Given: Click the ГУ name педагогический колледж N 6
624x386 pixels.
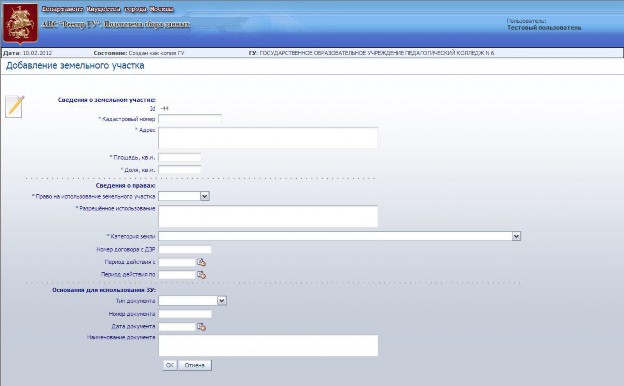Looking at the screenshot, I should pos(376,53).
